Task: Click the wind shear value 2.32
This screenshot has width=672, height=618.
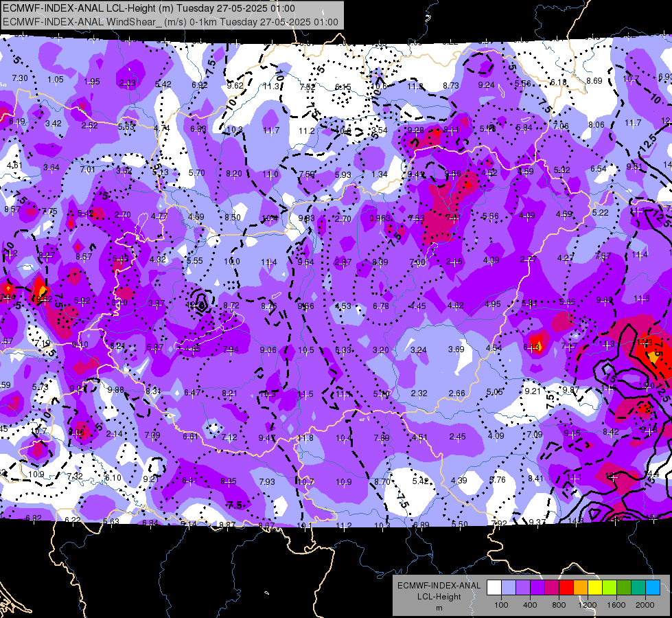Action: (419, 393)
